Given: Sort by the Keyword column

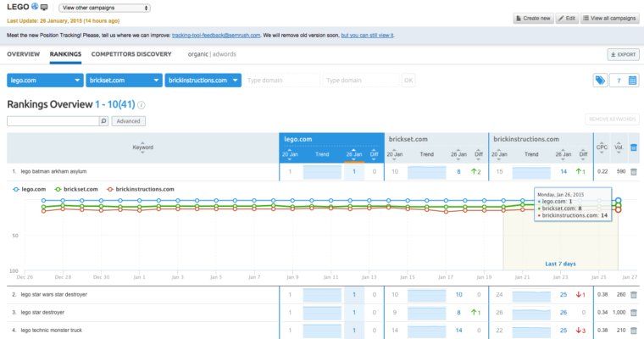Looking at the screenshot, I should pyautogui.click(x=142, y=147).
